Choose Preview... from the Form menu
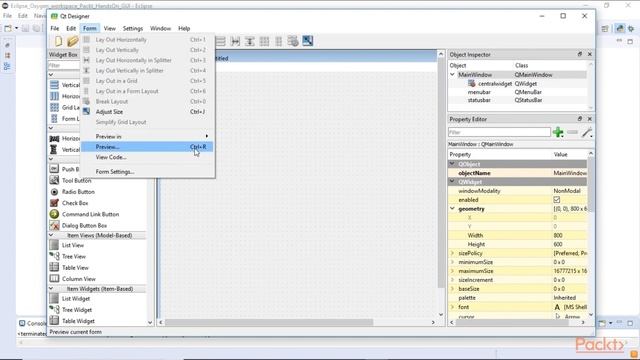This screenshot has width=640, height=360. (x=147, y=147)
